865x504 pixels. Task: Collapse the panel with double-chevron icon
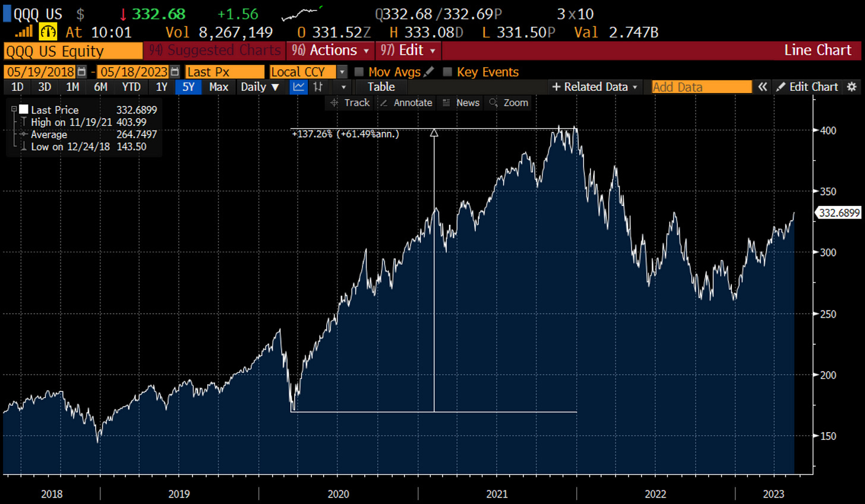click(762, 87)
